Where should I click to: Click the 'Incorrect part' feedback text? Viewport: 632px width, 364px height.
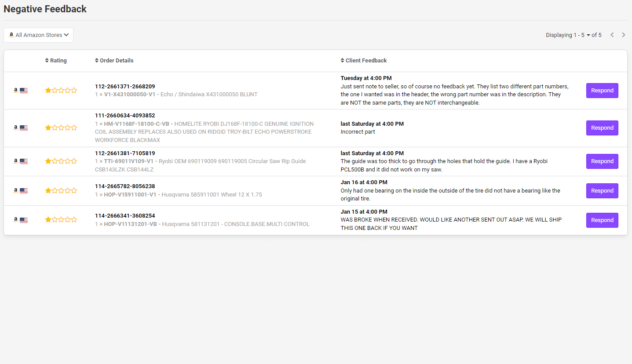(358, 132)
